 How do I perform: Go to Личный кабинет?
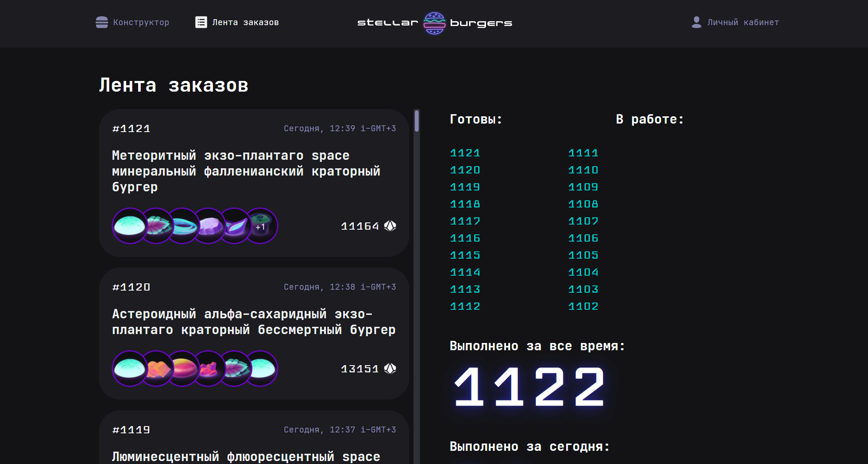click(x=735, y=22)
